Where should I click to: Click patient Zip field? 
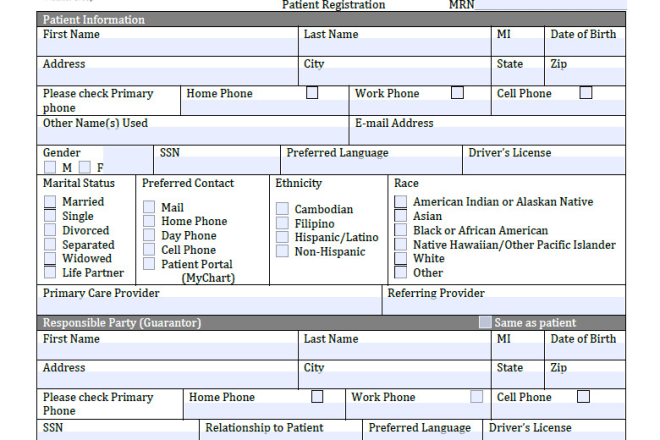click(x=585, y=77)
